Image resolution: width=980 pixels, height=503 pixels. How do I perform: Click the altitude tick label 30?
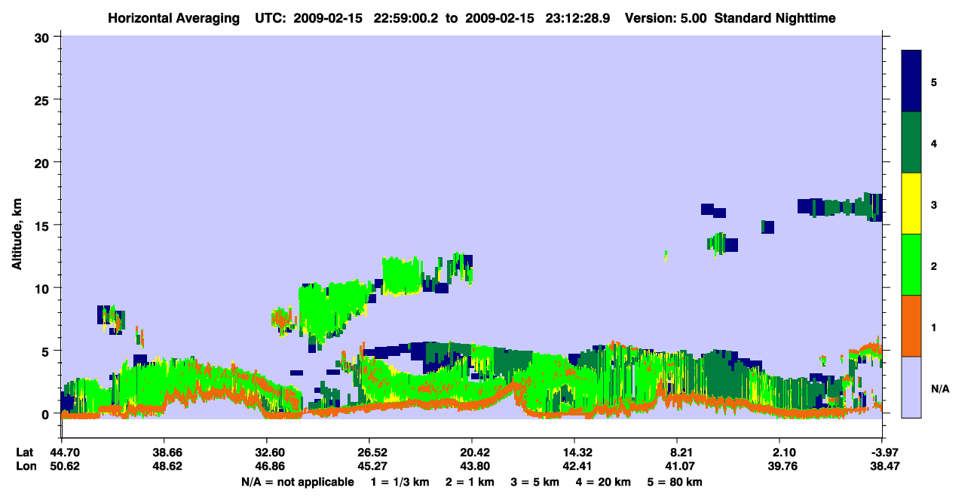click(43, 37)
